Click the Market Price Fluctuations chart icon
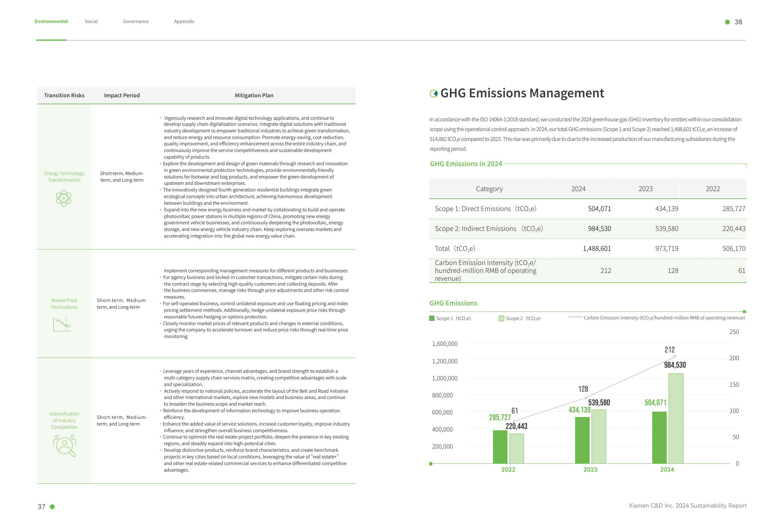 [62, 324]
